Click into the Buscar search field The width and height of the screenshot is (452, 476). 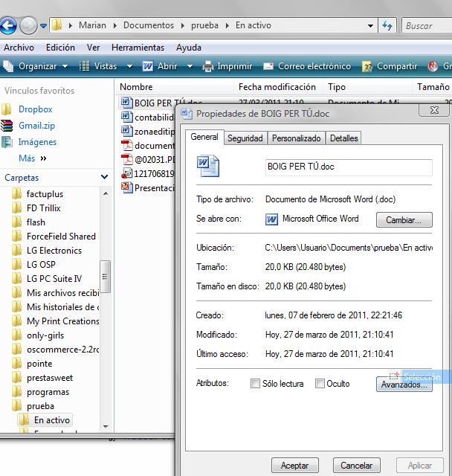coord(427,26)
